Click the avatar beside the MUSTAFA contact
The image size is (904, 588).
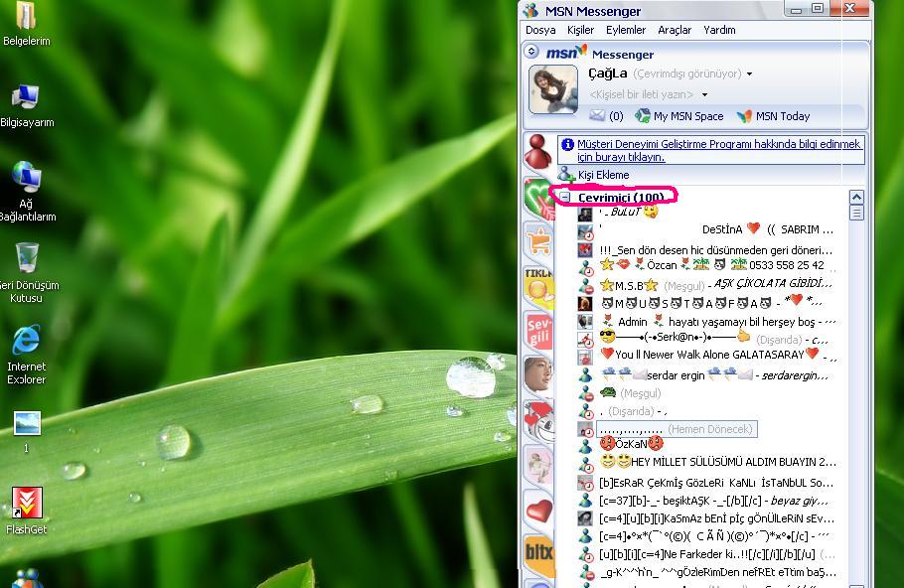[x=585, y=304]
